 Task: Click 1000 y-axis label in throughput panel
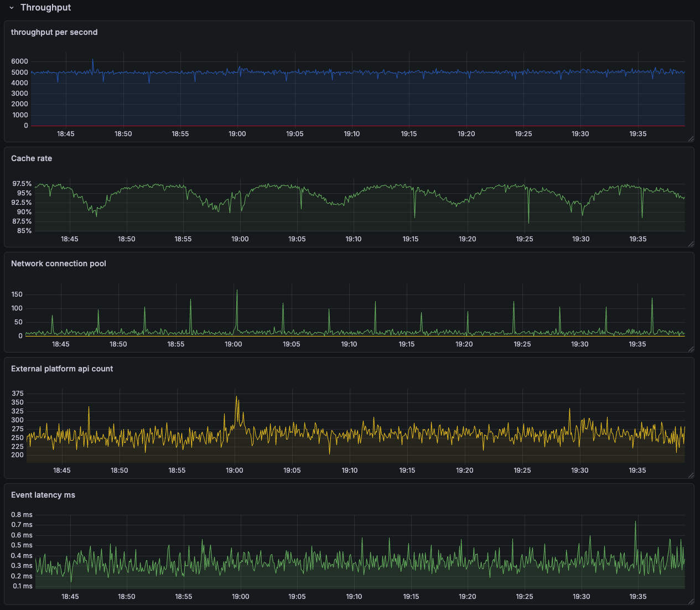(x=19, y=115)
